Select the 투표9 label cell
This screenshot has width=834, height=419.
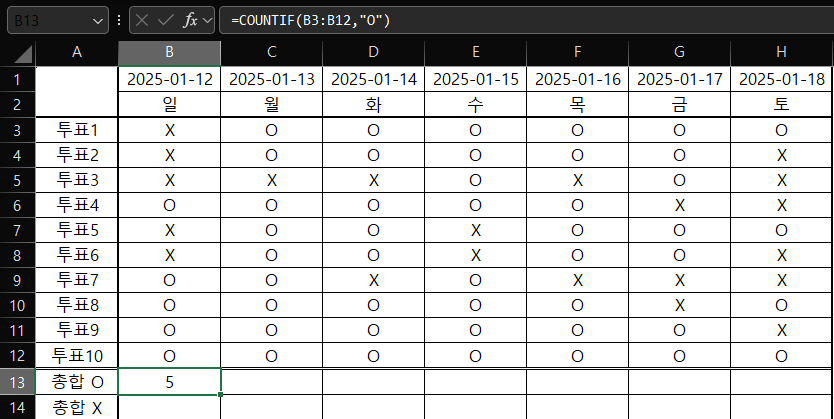click(x=77, y=330)
